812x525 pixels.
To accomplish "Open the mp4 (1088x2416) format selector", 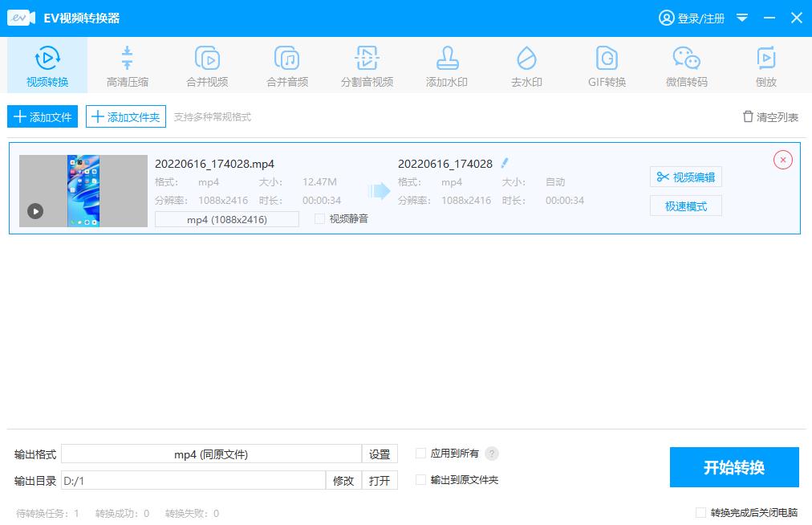I will coord(226,218).
